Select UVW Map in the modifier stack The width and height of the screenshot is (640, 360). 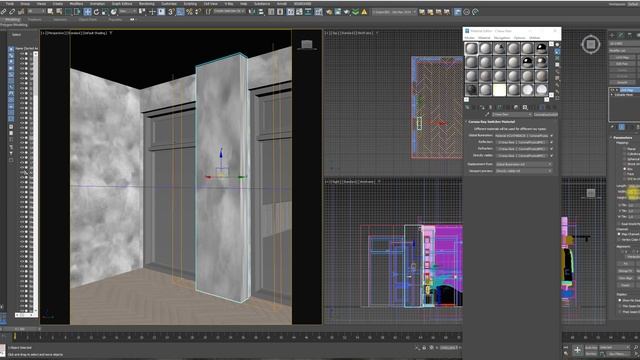click(x=627, y=90)
